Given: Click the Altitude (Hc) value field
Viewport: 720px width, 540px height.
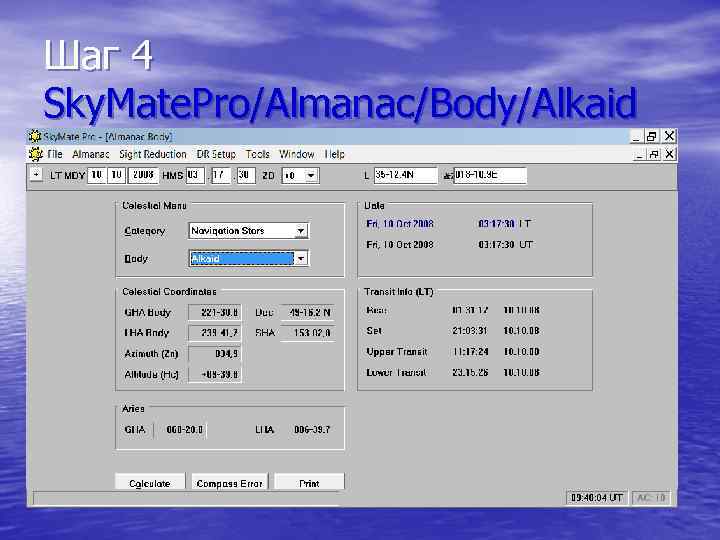Looking at the screenshot, I should [x=215, y=375].
